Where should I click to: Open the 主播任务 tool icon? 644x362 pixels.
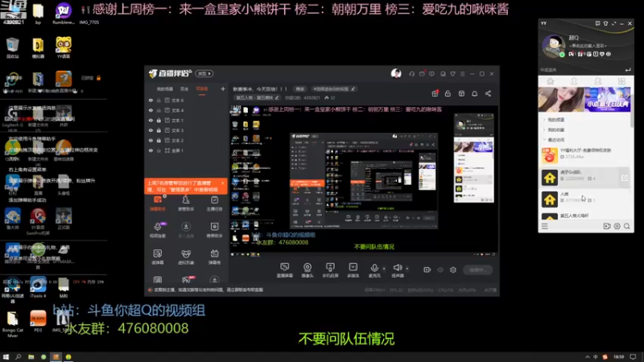pyautogui.click(x=214, y=204)
